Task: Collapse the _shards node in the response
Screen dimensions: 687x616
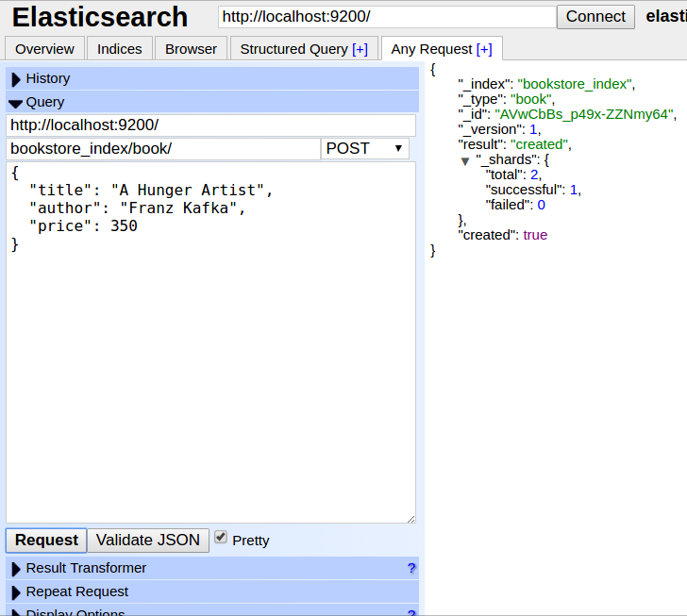Action: 465,160
